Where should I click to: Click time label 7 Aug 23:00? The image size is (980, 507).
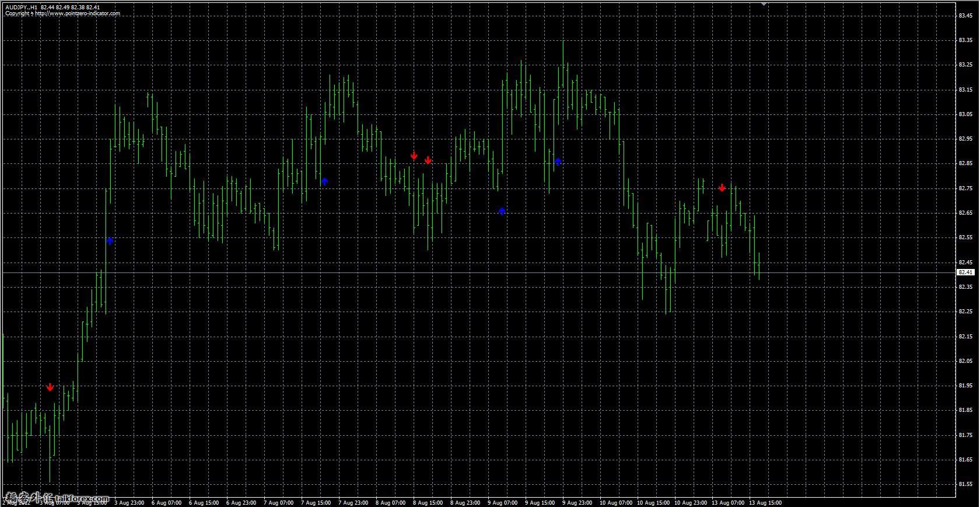[x=353, y=502]
